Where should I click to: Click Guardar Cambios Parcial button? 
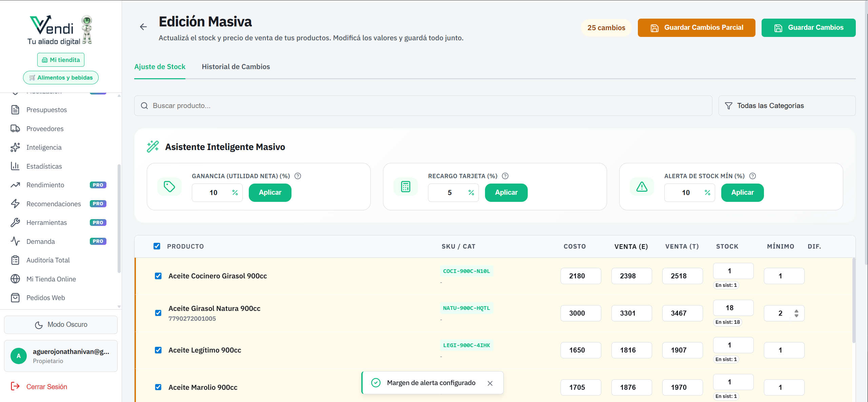[x=696, y=28]
